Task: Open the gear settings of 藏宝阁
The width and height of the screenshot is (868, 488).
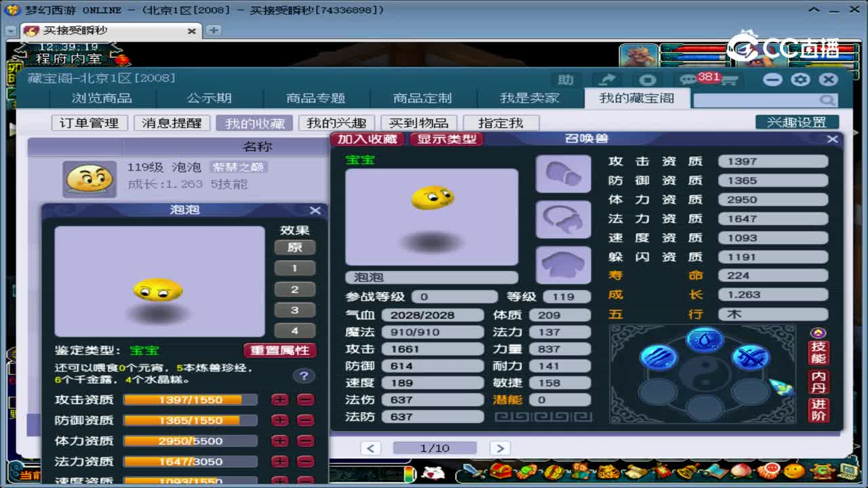Action: point(801,79)
